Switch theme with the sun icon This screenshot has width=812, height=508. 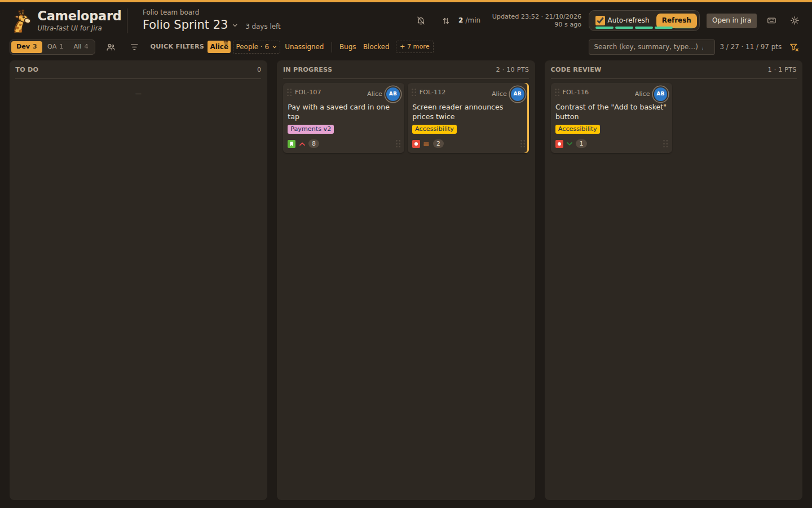795,20
